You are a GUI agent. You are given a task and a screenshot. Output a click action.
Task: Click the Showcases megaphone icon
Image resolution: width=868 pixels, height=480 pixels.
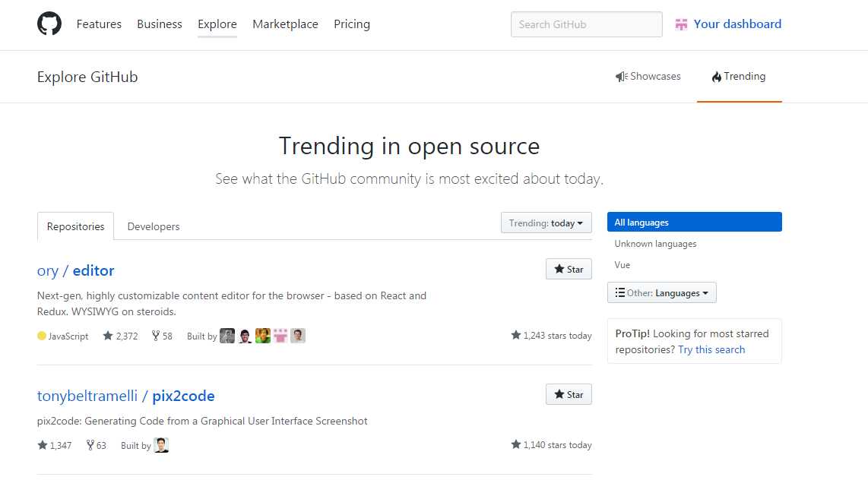[621, 76]
